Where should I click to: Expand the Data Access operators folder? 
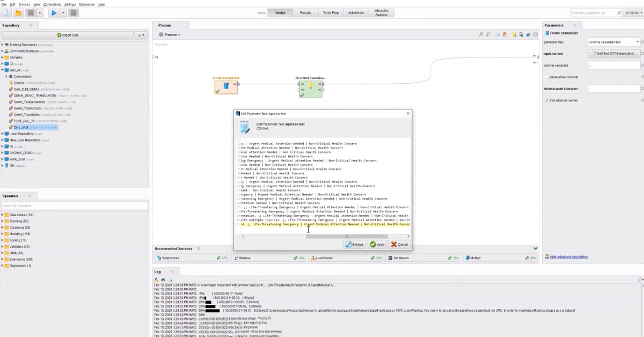click(x=2, y=215)
